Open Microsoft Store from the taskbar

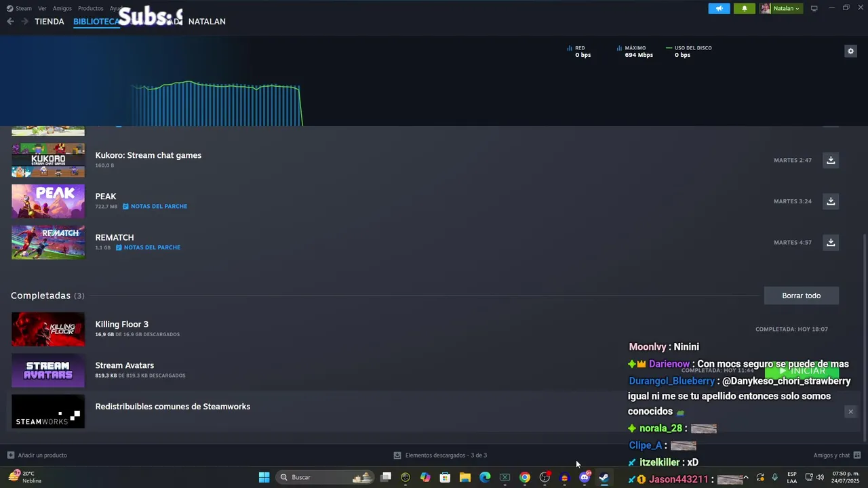pyautogui.click(x=445, y=477)
